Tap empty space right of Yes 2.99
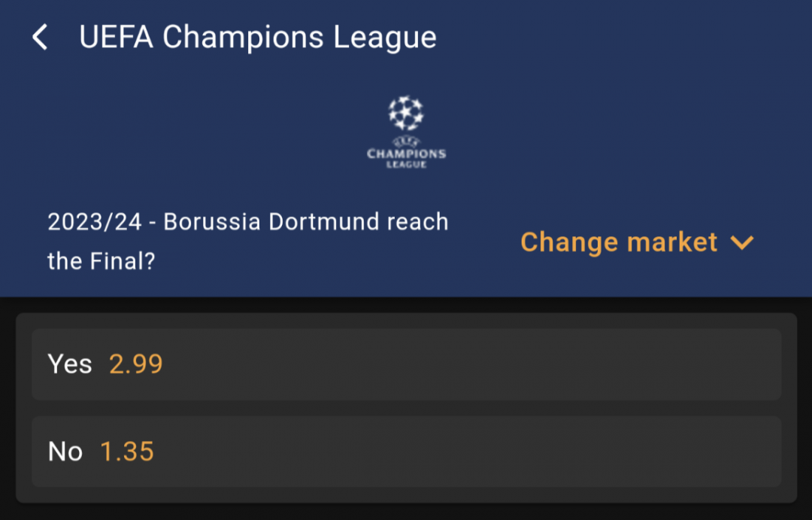The height and width of the screenshot is (520, 812). point(471,364)
